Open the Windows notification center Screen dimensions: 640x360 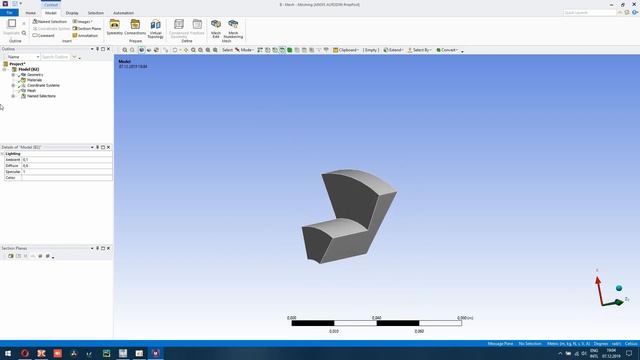pyautogui.click(x=629, y=353)
